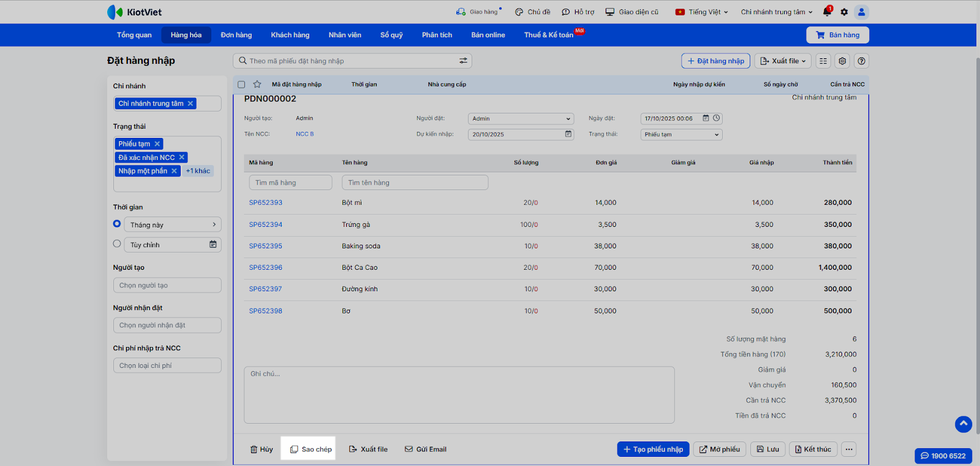Open product code SP652393 link
The image size is (980, 466).
266,203
